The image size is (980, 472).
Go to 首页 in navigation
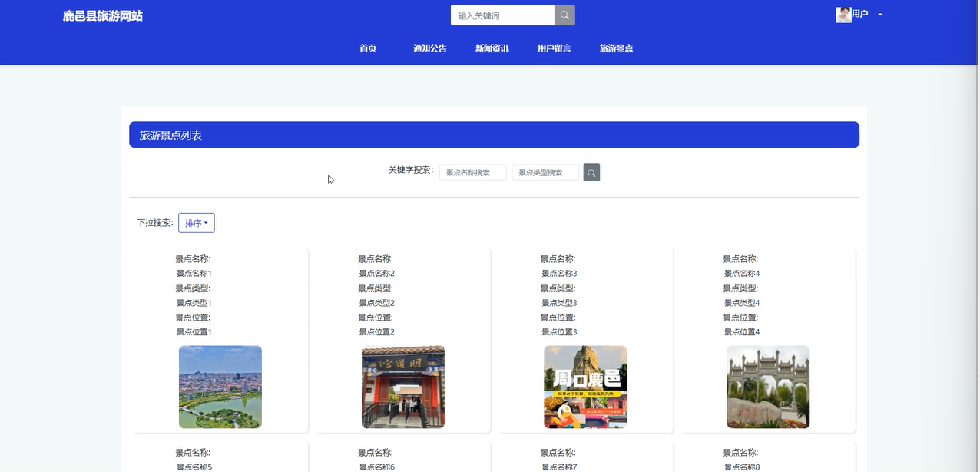368,48
